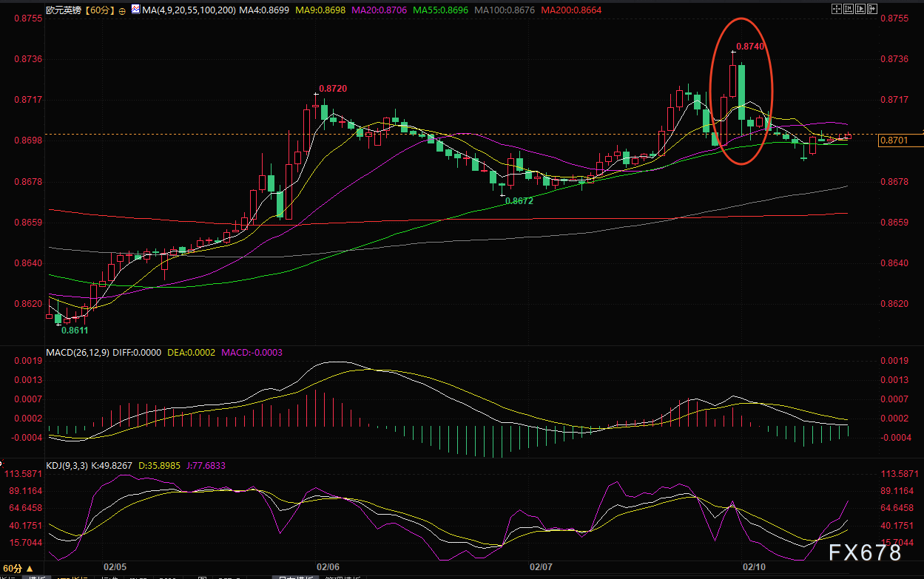Viewport: 924px width, 579px height.
Task: Click the 0.8672 trough price label
Action: tap(519, 200)
